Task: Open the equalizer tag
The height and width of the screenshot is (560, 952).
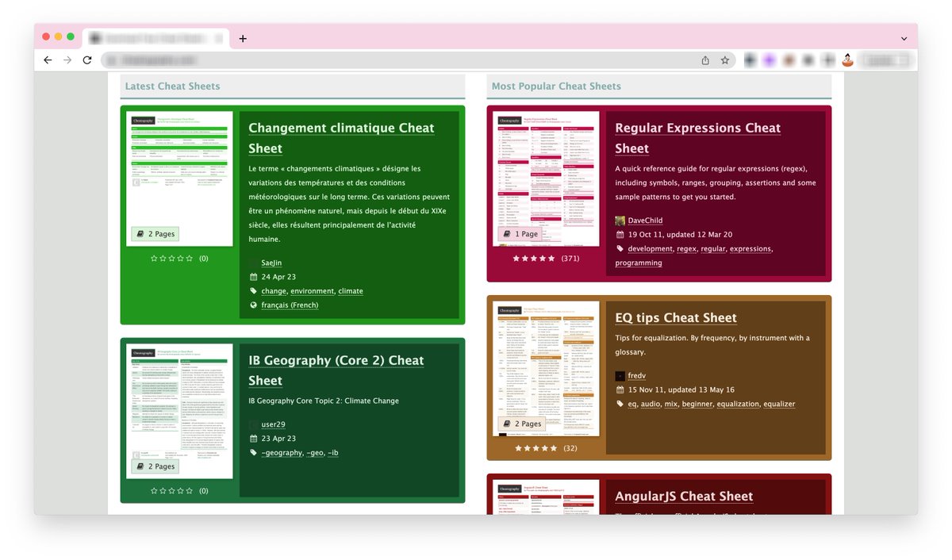Action: (x=779, y=405)
